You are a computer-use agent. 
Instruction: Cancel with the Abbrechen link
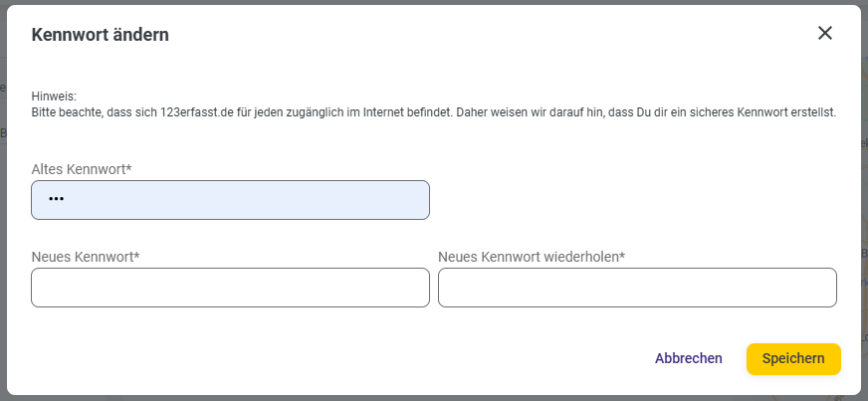(x=688, y=358)
